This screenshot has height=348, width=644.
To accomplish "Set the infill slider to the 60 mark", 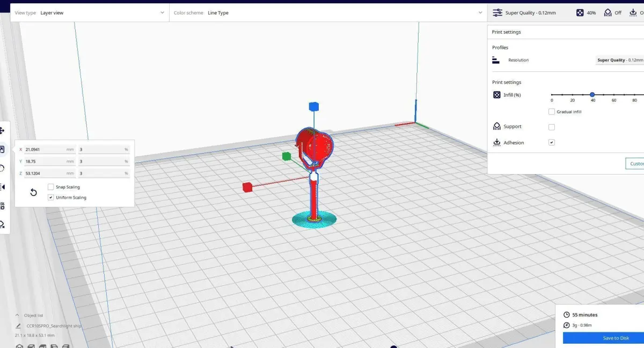I will (613, 95).
